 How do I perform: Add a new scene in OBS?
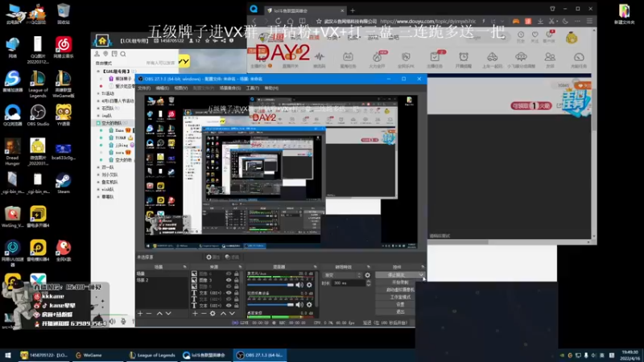point(140,314)
